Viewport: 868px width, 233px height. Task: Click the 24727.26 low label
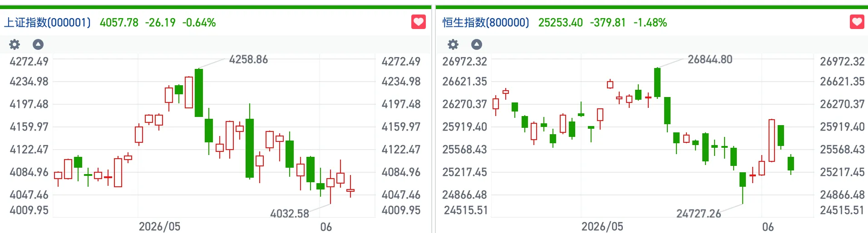tap(699, 214)
